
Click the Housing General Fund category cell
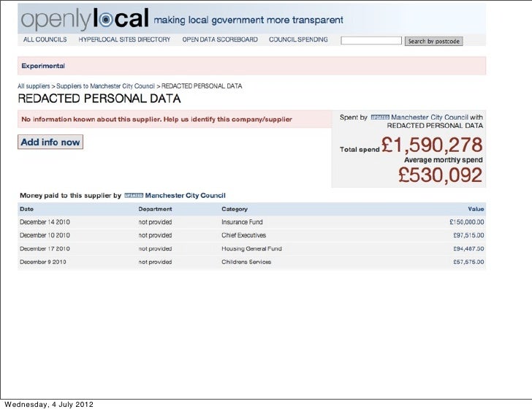(251, 249)
